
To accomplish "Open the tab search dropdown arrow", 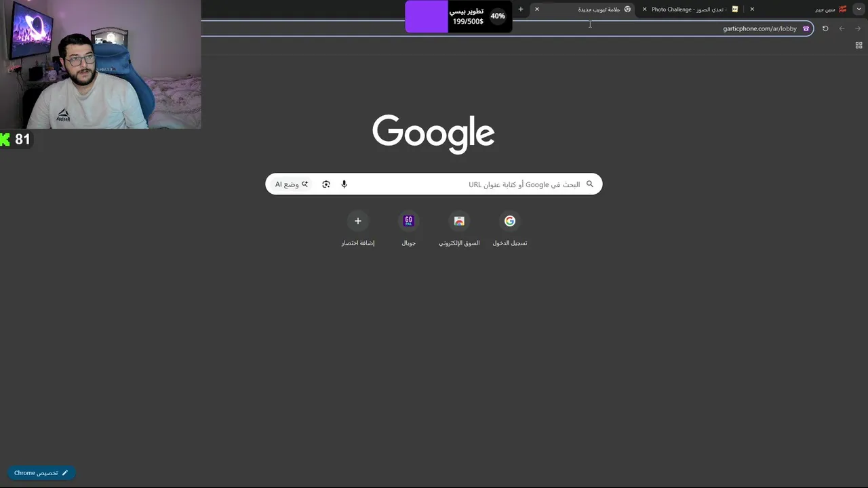I will 859,9.
